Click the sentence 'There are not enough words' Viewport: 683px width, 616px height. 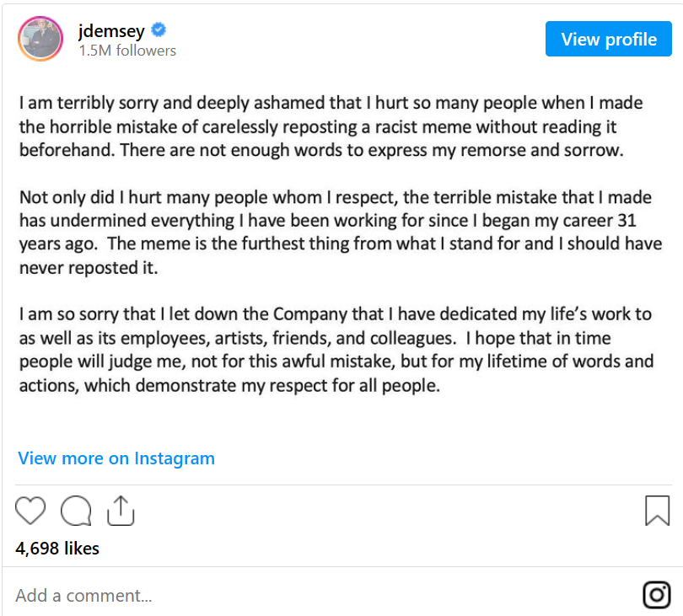372,150
